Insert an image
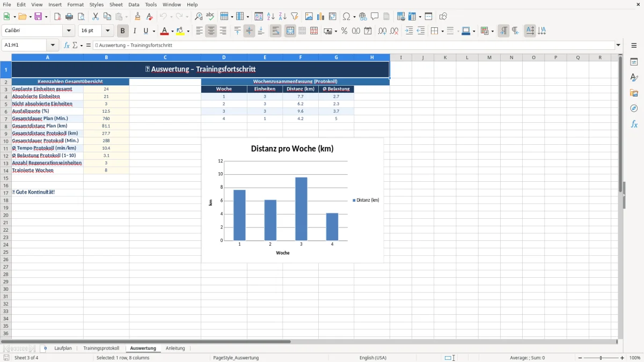This screenshot has height=362, width=644. coord(309,17)
